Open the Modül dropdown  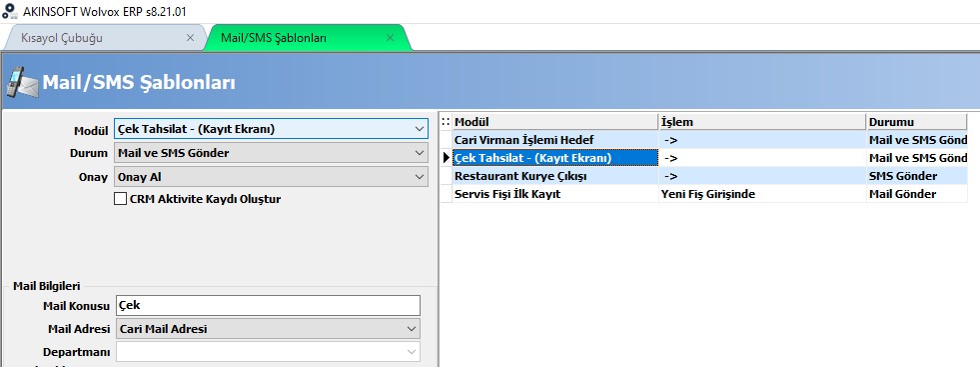pos(419,129)
